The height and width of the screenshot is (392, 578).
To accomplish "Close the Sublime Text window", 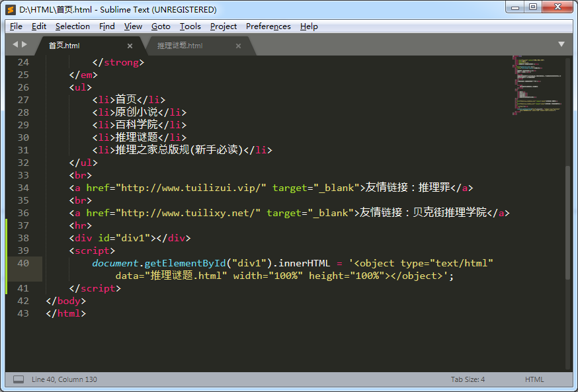I will click(557, 7).
